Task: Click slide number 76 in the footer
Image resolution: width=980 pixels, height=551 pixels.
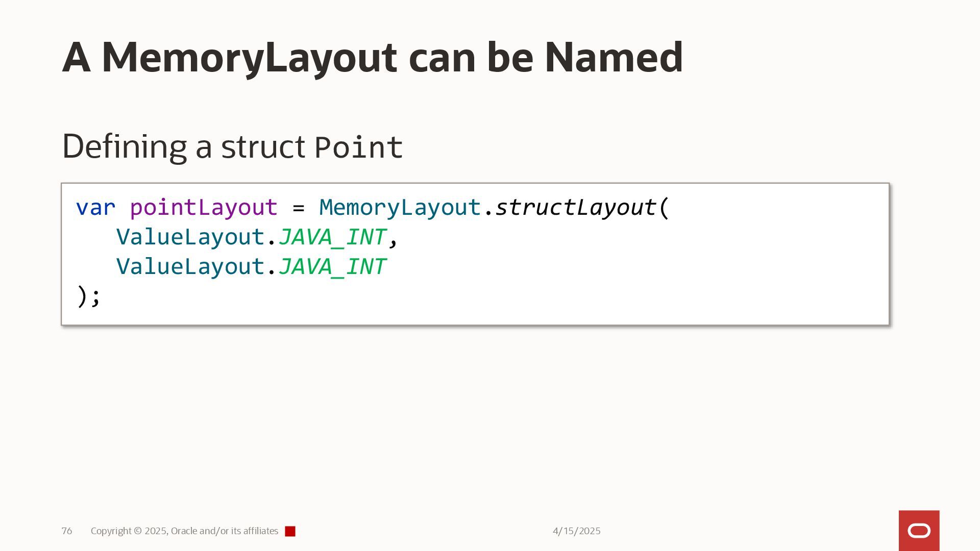Action: point(66,531)
